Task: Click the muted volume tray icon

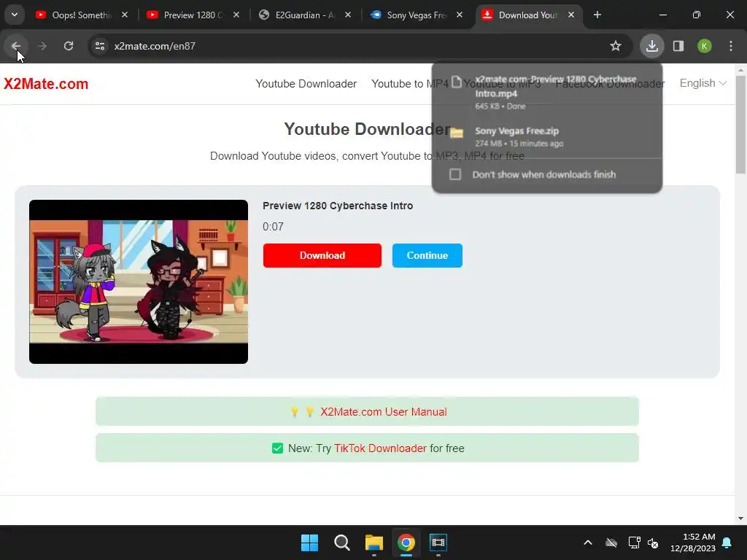Action: pyautogui.click(x=653, y=542)
